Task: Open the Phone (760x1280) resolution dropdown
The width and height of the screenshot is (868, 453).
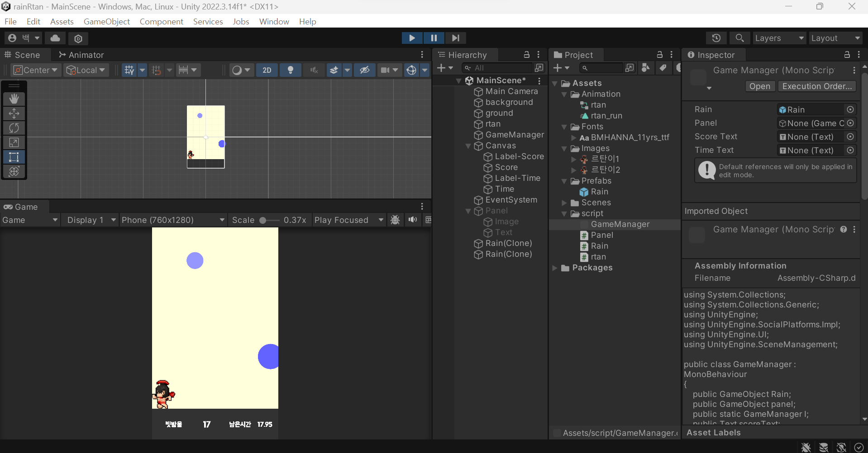Action: pyautogui.click(x=173, y=220)
